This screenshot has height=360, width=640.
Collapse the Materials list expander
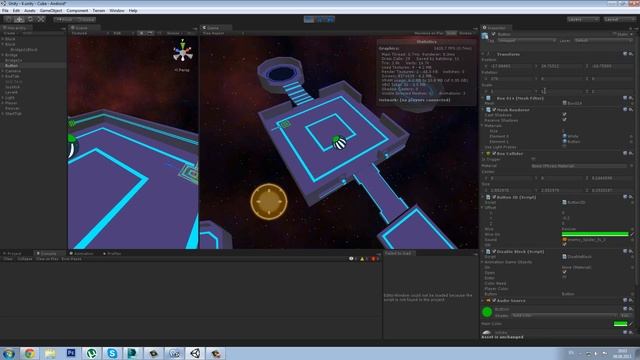pyautogui.click(x=482, y=126)
